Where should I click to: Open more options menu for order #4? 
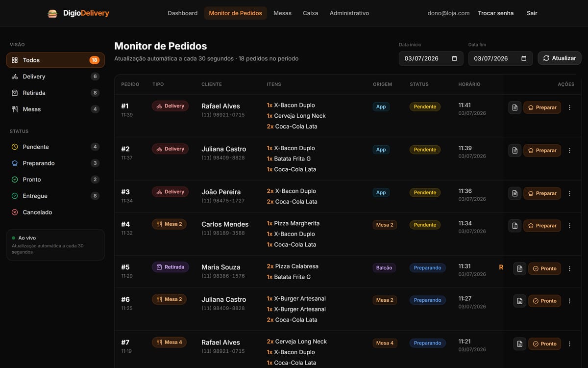click(x=569, y=226)
